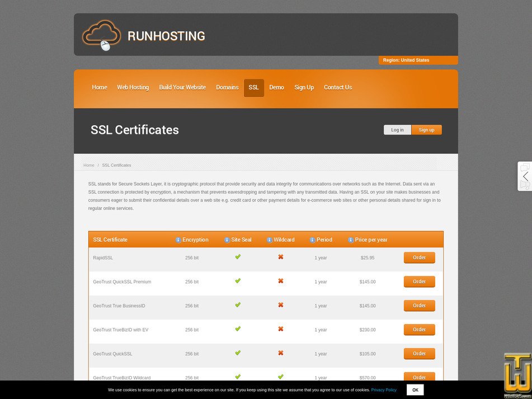The image size is (532, 399).
Task: Click the red wildcard cross in the RapidSSL row
Action: coord(280,256)
